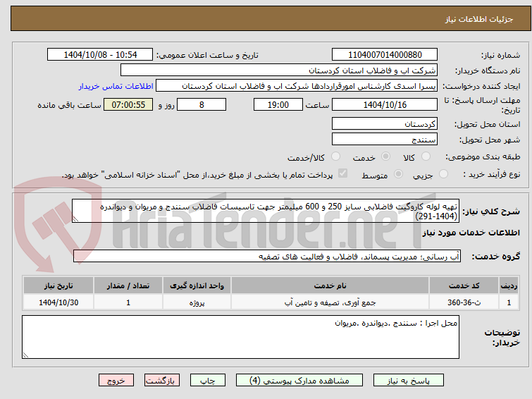The height and width of the screenshot is (399, 532).
Task: Click the unit cell پروژه
Action: (x=197, y=302)
